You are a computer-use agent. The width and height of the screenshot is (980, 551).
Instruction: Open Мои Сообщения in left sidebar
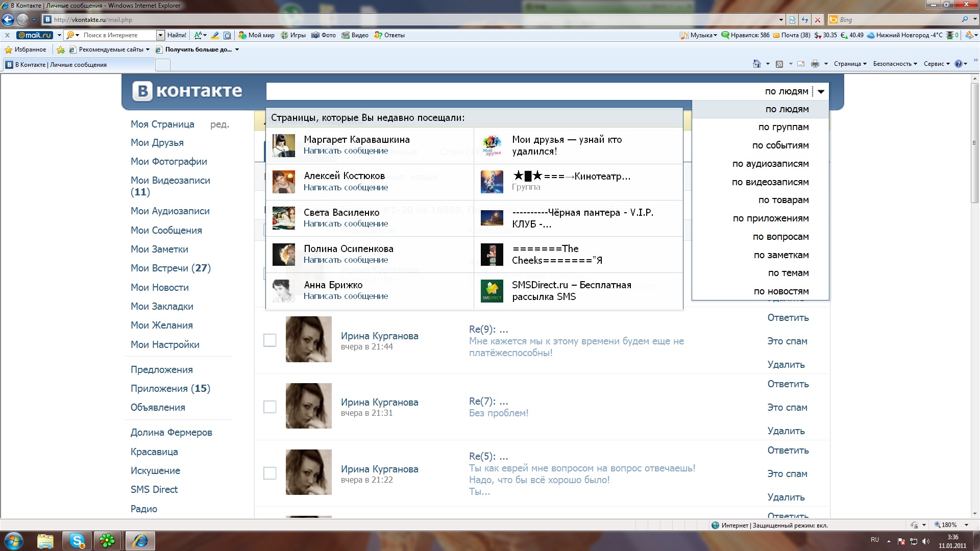click(x=166, y=230)
